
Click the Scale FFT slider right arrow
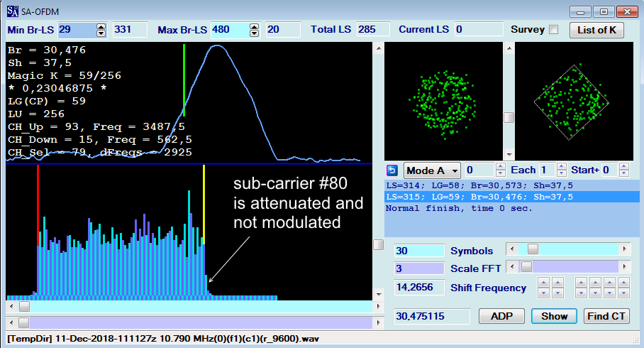(x=624, y=267)
